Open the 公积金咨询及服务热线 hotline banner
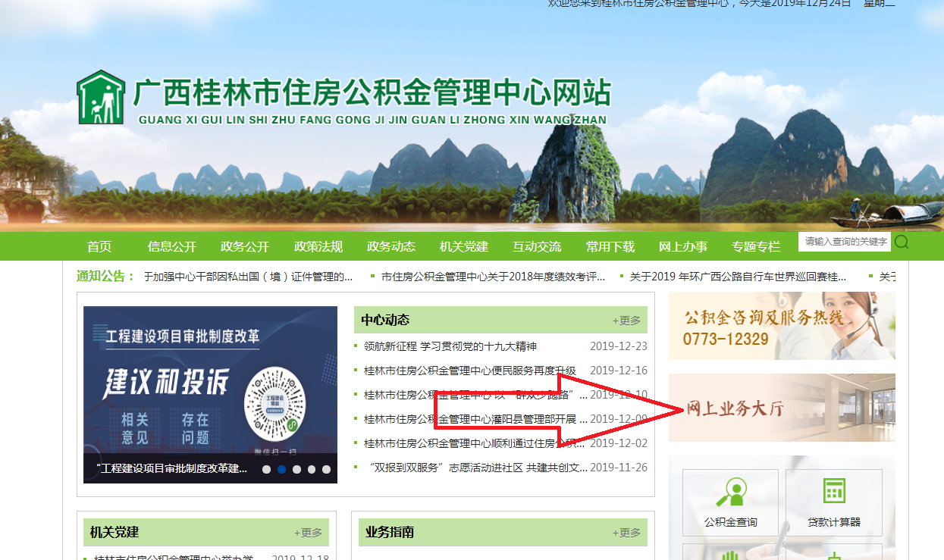Viewport: 944px width, 560px height. (781, 326)
